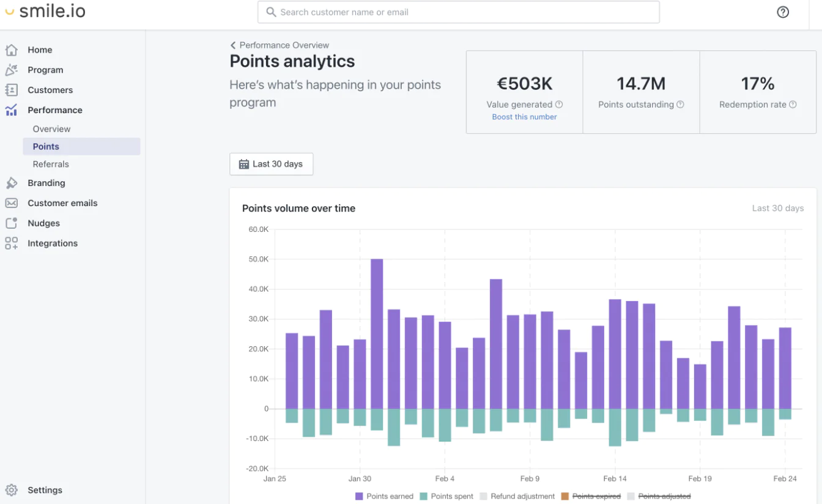Open the Last 30 days date picker
This screenshot has width=822, height=504.
point(271,164)
